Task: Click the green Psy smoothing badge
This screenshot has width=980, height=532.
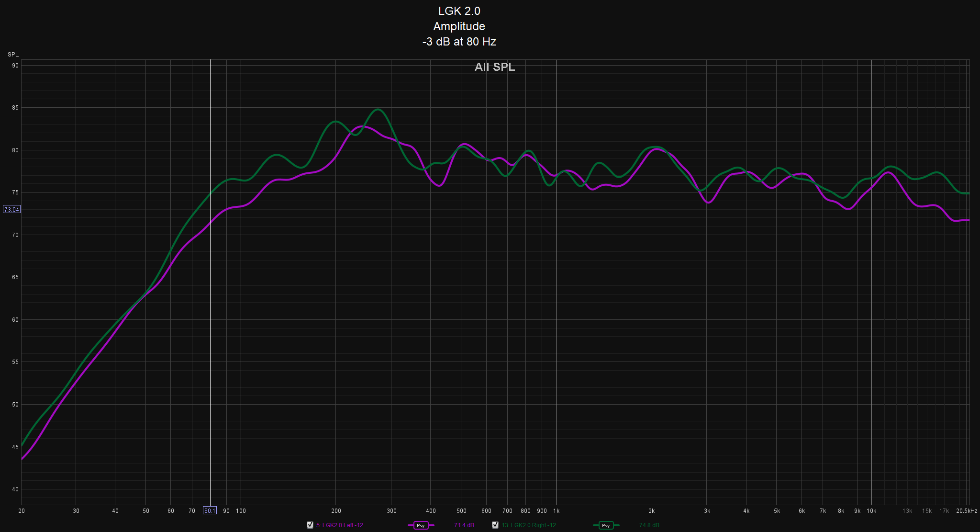Action: (606, 525)
